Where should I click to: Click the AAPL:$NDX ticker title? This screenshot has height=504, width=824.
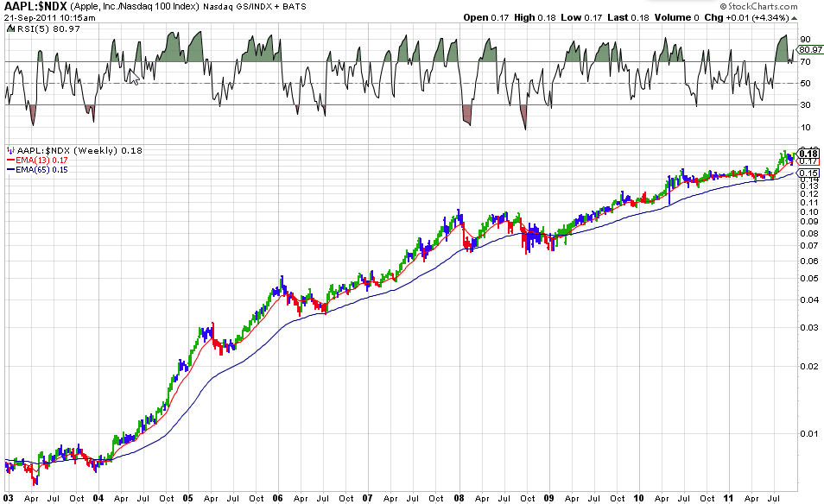tap(35, 6)
